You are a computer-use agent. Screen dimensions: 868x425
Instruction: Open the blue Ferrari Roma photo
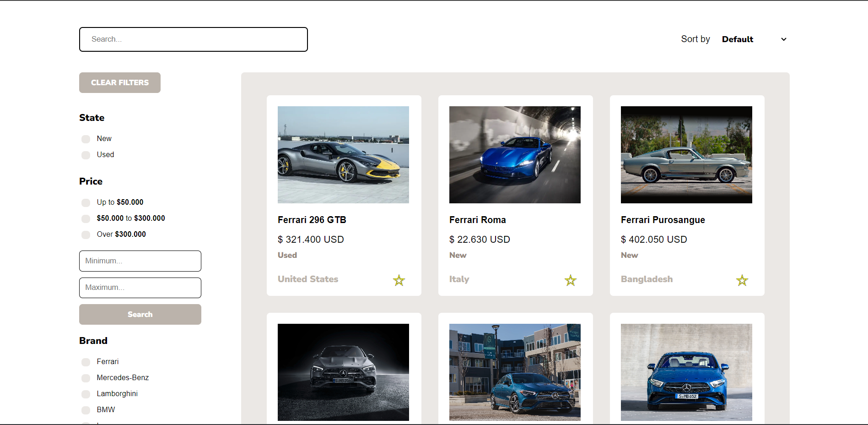[515, 155]
